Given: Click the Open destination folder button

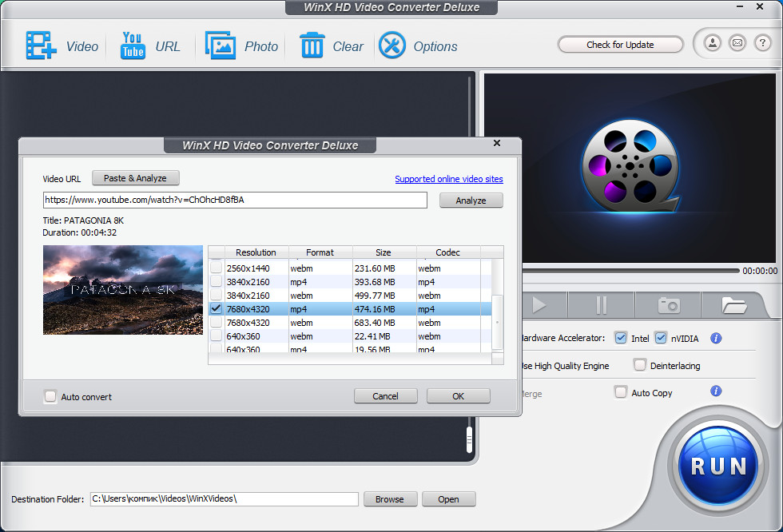Looking at the screenshot, I should (x=448, y=499).
